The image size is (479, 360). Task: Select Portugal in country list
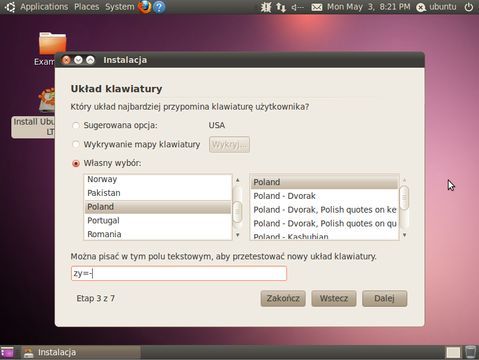click(158, 221)
